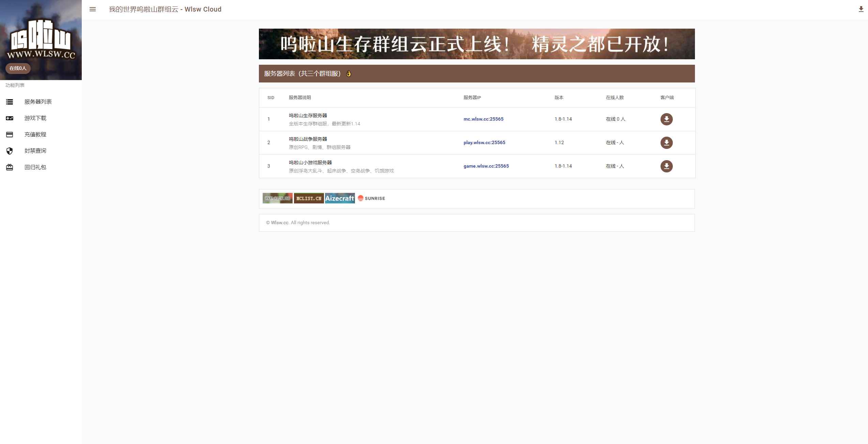
Task: Click the 呜啦山生存群组云正式上线 banner
Action: coord(477,44)
